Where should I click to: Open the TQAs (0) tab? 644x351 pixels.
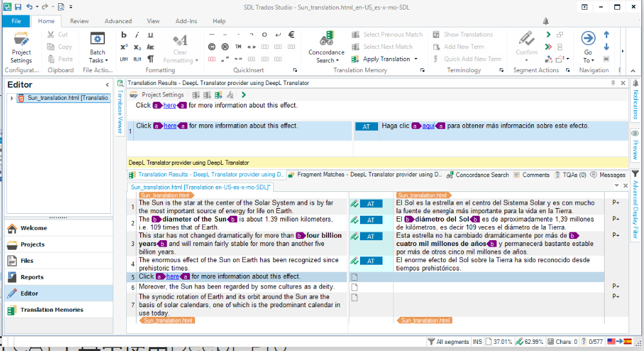(570, 175)
